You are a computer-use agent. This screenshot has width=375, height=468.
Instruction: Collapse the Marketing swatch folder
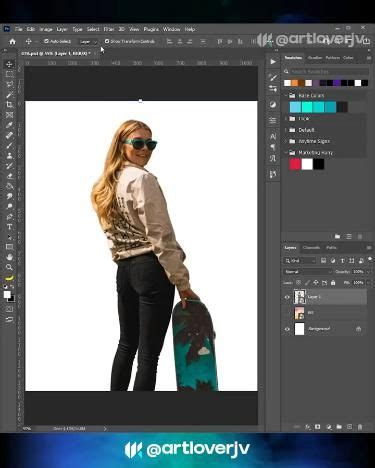286,153
